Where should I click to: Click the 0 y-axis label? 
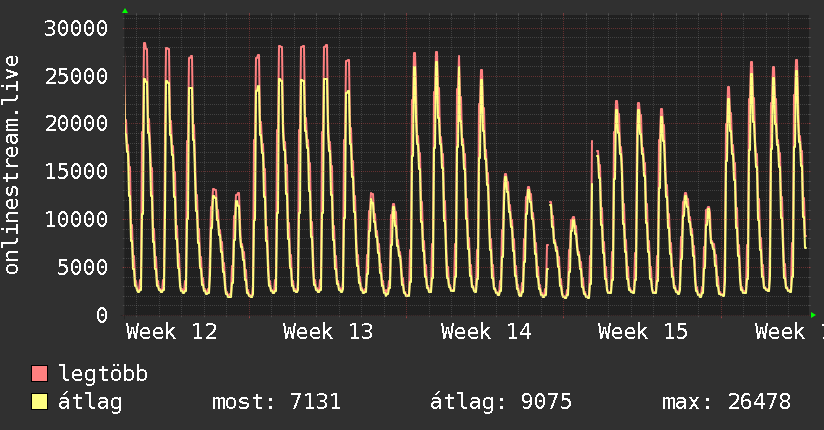(x=102, y=315)
